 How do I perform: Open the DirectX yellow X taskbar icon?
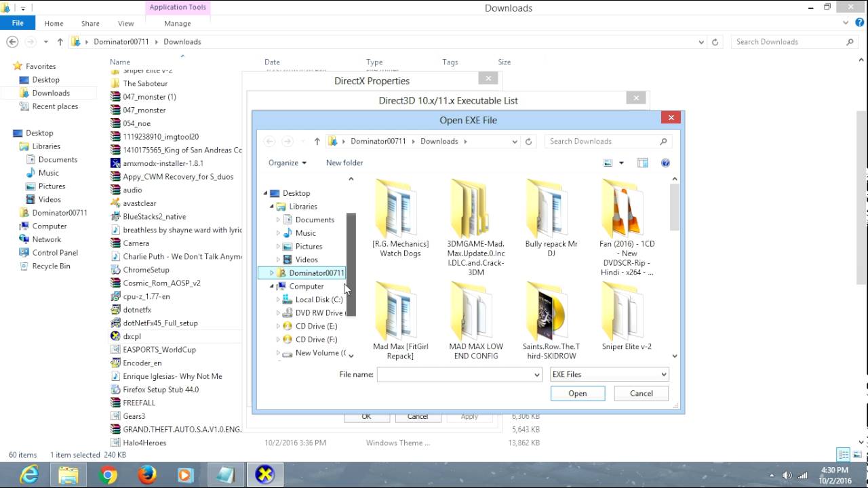pyautogui.click(x=264, y=475)
